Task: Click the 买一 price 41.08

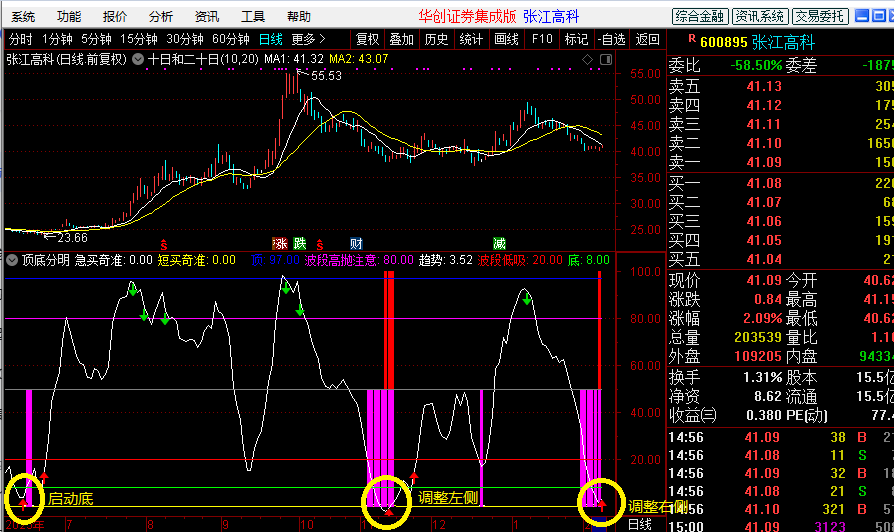Action: (764, 183)
